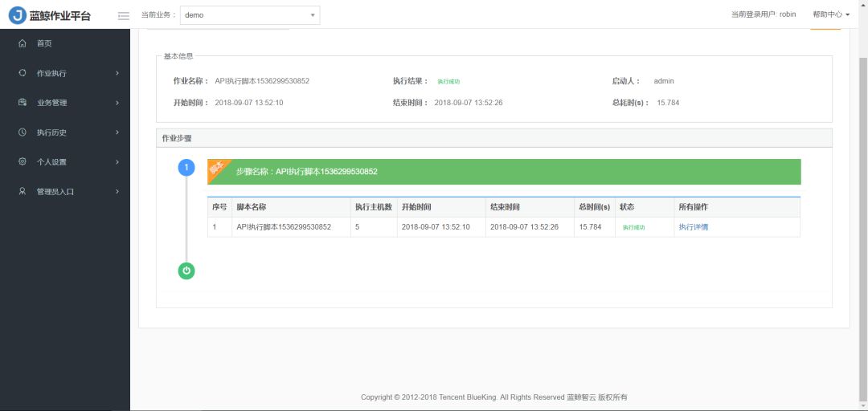
Task: Click the blue step 1 circle marker
Action: pos(186,167)
